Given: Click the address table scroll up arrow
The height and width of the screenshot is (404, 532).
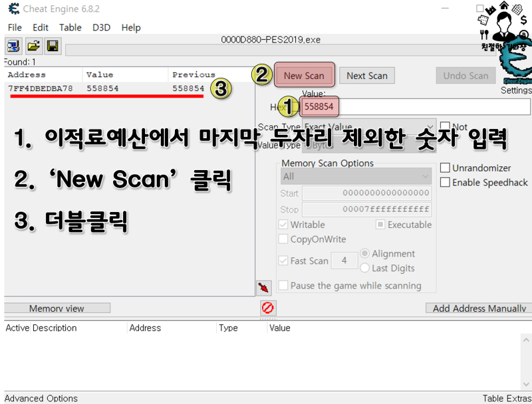Looking at the screenshot, I should 526,340.
